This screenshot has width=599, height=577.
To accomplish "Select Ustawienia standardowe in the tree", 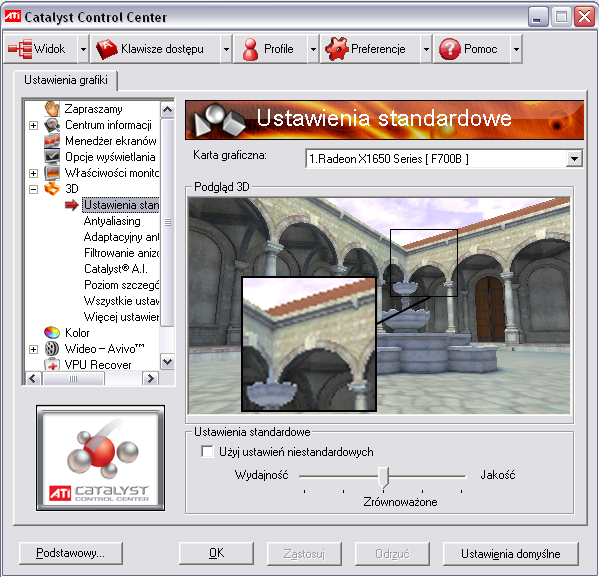I will click(x=121, y=205).
